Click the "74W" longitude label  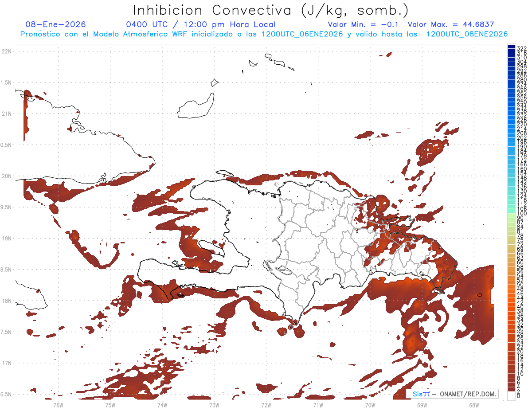(x=162, y=404)
